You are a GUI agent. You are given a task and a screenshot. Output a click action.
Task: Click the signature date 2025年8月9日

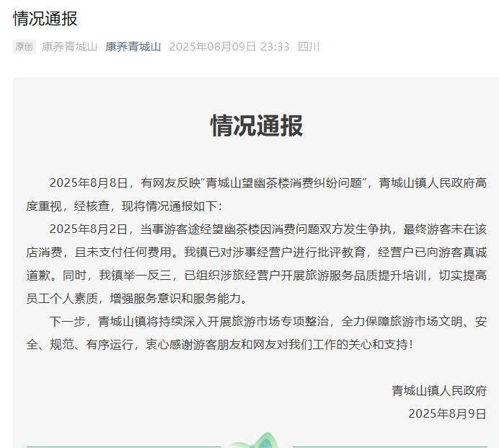[447, 413]
